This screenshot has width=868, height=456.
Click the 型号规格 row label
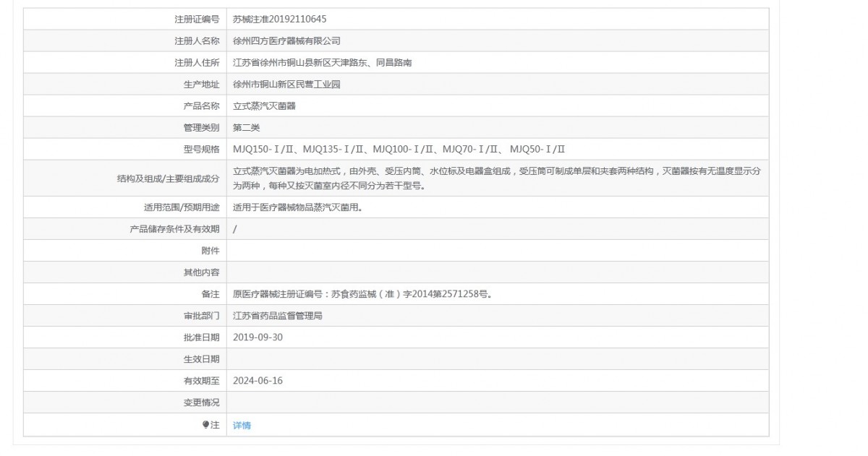(201, 150)
